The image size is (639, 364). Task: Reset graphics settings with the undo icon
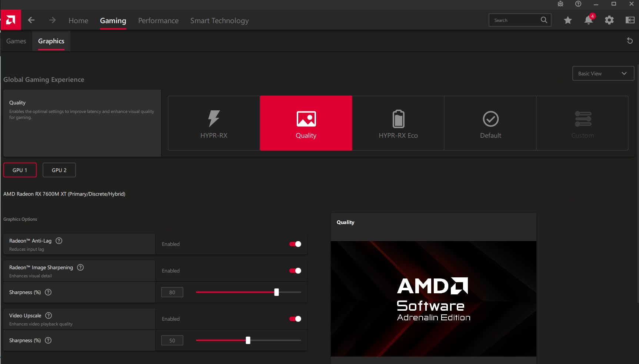(x=630, y=41)
